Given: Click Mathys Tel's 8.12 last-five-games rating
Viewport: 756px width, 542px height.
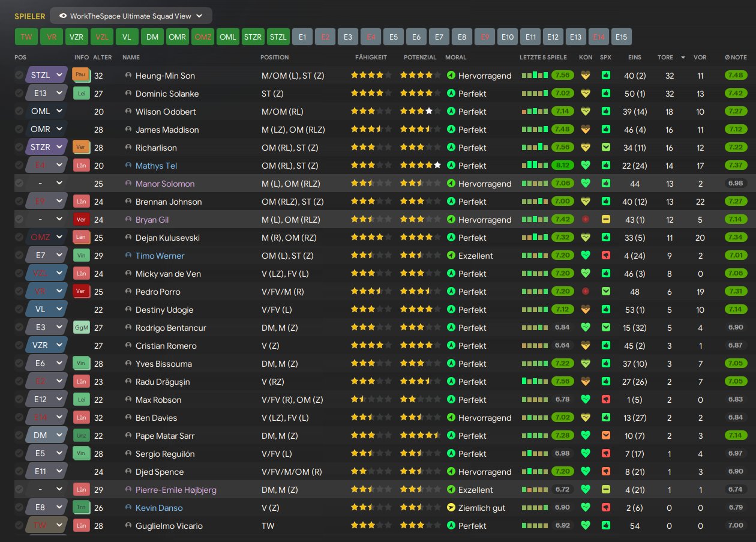Looking at the screenshot, I should coord(562,166).
